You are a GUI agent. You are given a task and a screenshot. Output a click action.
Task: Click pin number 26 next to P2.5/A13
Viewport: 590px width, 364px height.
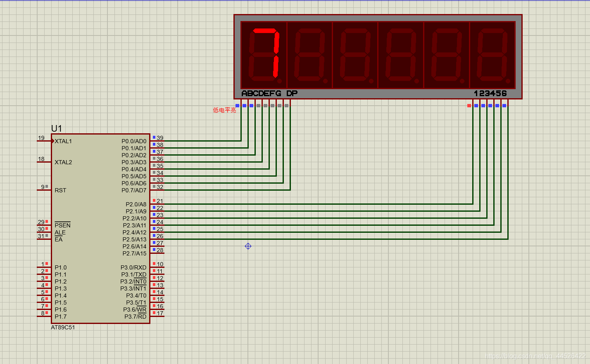click(x=160, y=236)
